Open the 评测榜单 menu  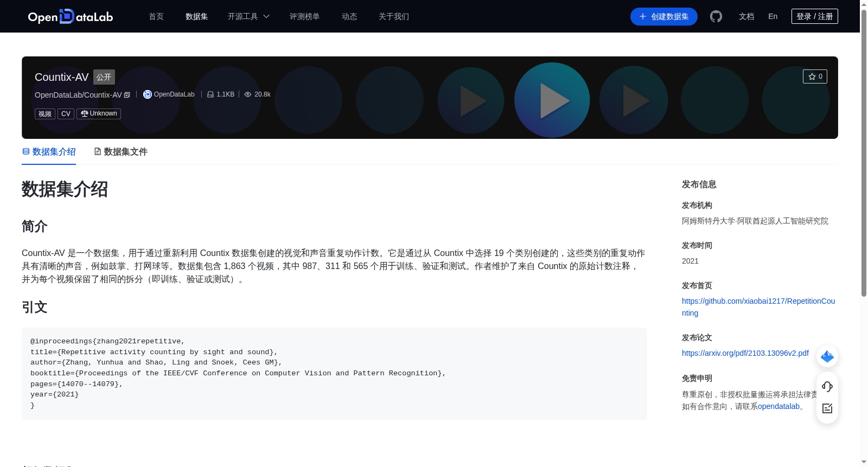[305, 17]
